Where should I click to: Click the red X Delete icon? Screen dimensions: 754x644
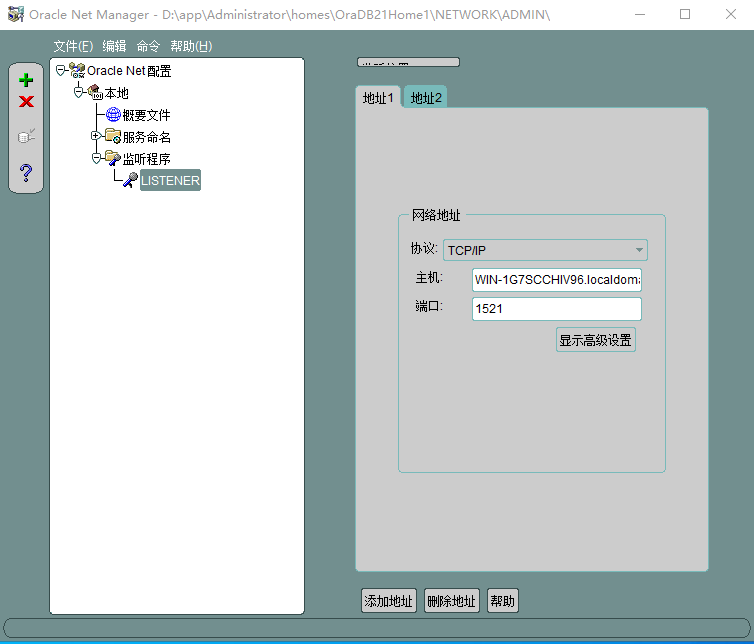point(26,101)
